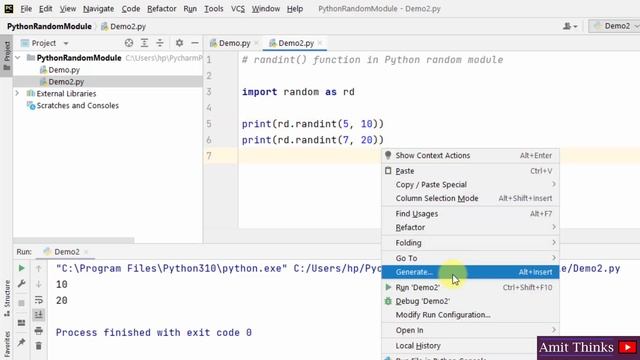Collapse the PythonRandomModule tree node
The width and height of the screenshot is (640, 360).
pyautogui.click(x=18, y=58)
